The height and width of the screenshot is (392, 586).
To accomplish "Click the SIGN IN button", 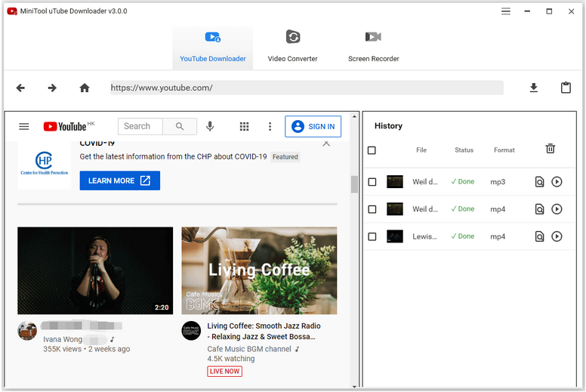I will 313,127.
